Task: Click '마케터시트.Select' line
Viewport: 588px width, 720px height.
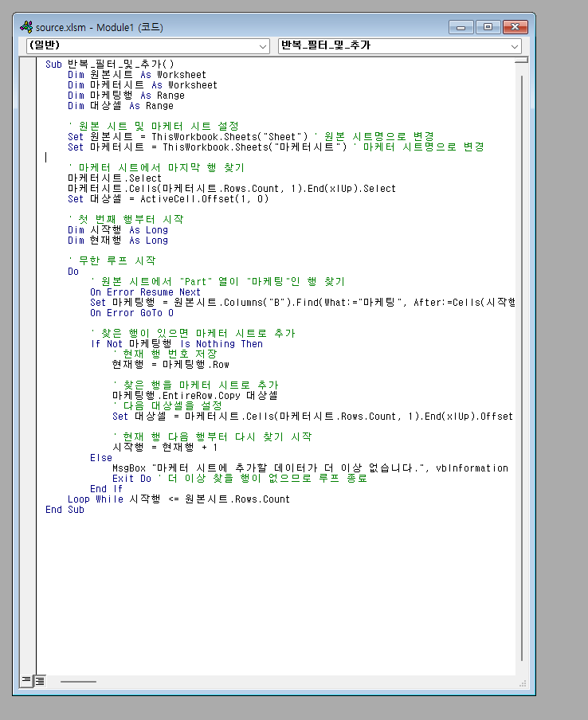Action: tap(115, 178)
